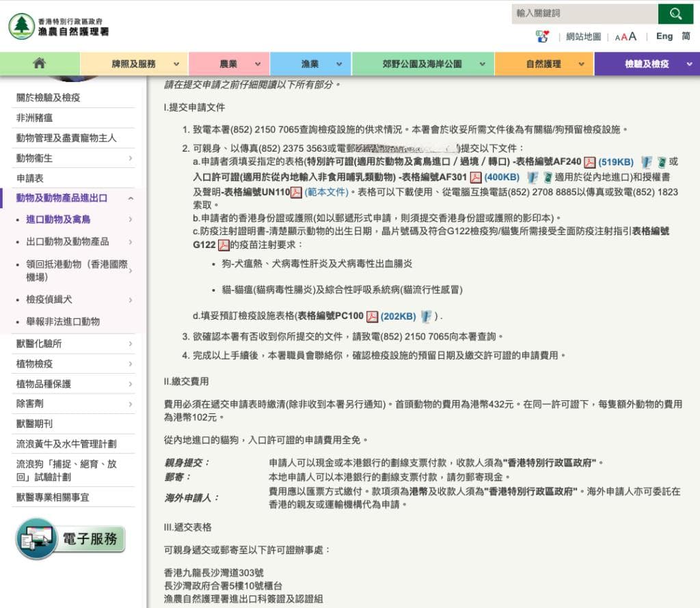Expand the 動物衛生 sidebar item
The width and height of the screenshot is (700, 608).
[131, 158]
